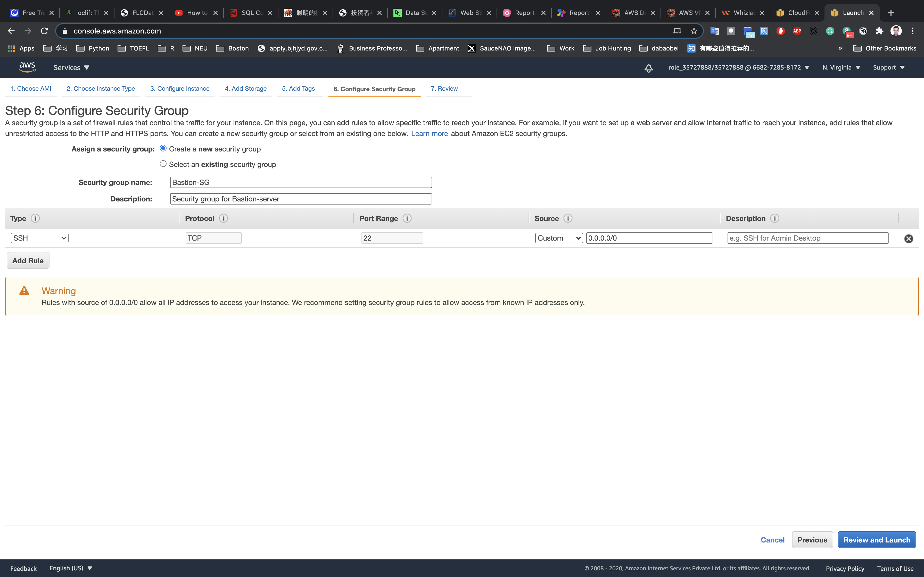
Task: Select an existing security group option
Action: point(163,164)
